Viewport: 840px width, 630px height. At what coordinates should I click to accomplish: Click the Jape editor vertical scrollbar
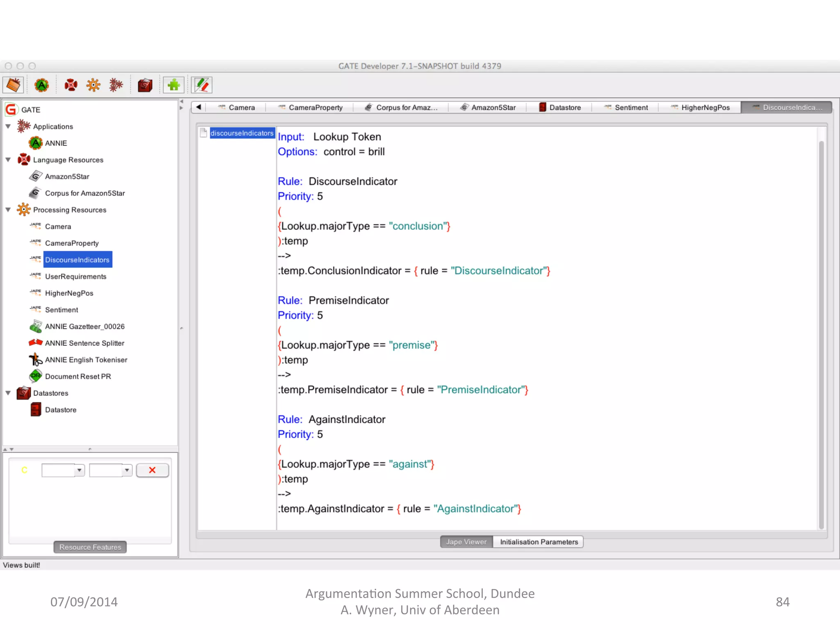(821, 334)
